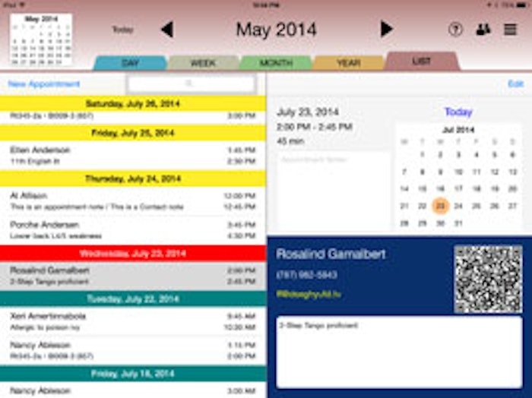
Task: Switch to the YEAR tab
Action: coord(348,63)
